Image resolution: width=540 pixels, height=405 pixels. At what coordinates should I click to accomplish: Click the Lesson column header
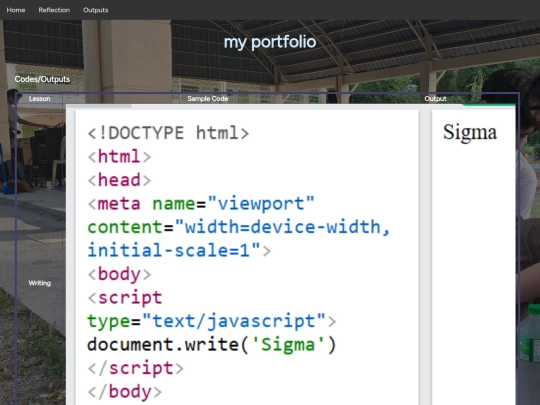40,99
